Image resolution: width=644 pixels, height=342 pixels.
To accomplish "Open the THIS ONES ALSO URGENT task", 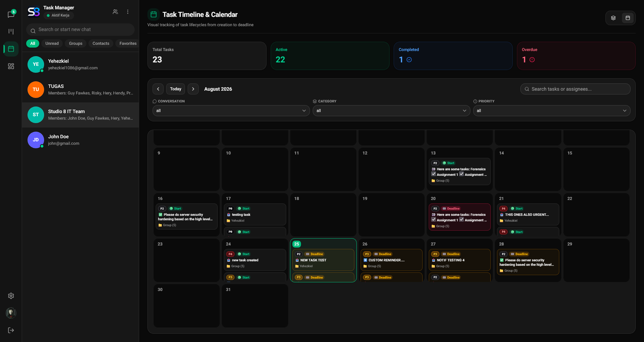I will click(528, 214).
